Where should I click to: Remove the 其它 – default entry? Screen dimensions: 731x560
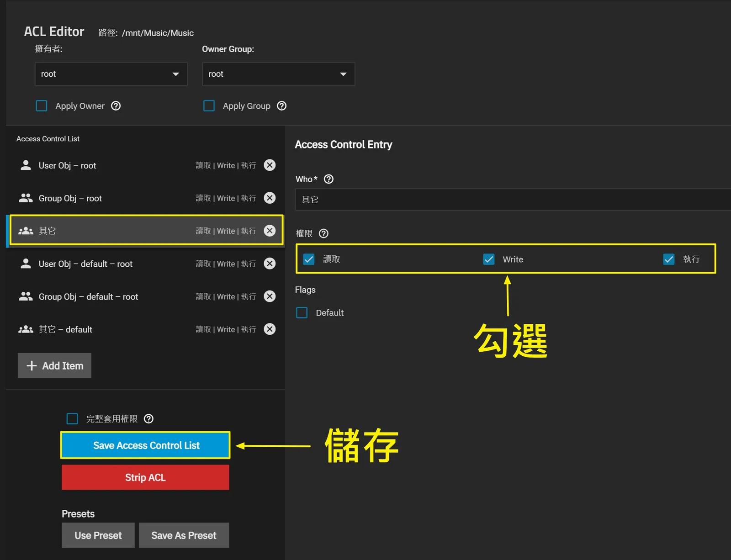(x=270, y=329)
